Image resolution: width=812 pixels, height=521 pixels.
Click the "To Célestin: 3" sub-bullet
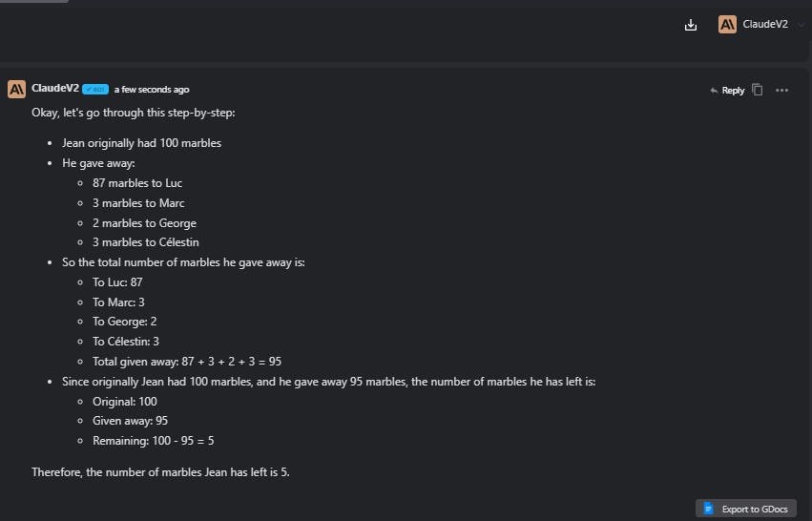pos(126,342)
